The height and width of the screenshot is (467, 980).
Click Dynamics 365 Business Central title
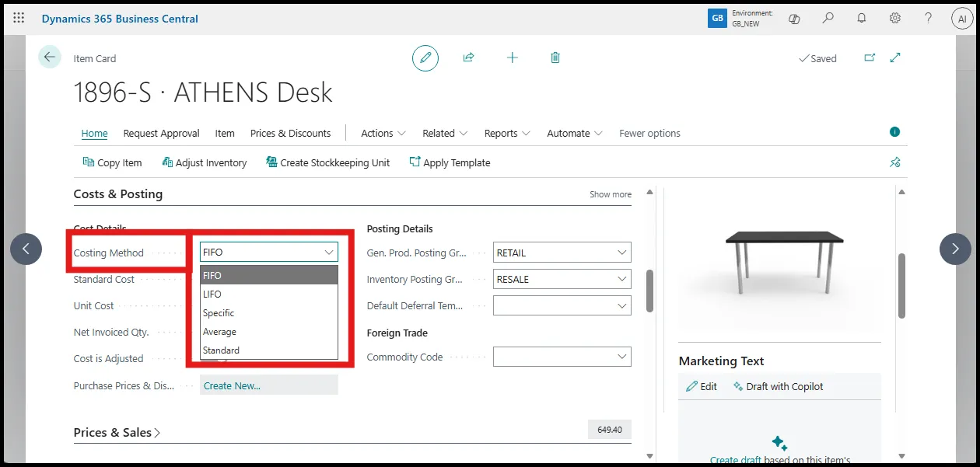[x=120, y=19]
